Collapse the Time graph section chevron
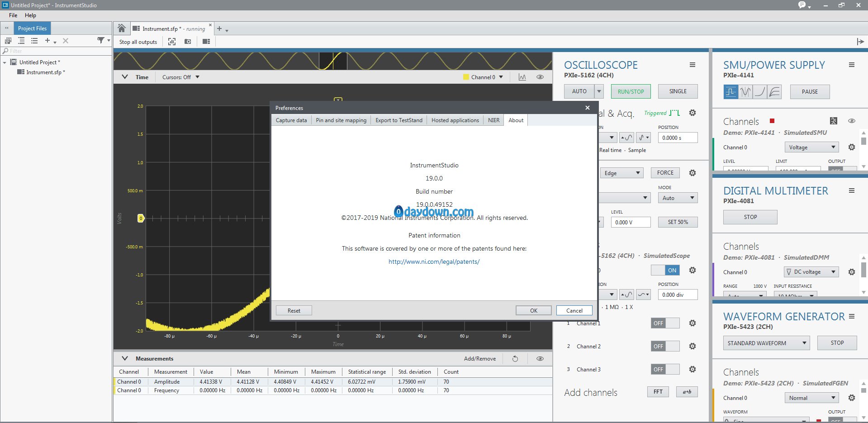This screenshot has width=868, height=423. coord(125,77)
